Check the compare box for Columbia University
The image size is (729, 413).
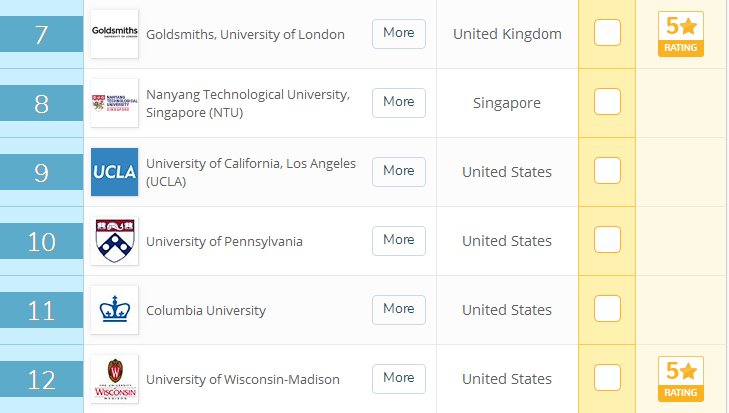click(607, 309)
